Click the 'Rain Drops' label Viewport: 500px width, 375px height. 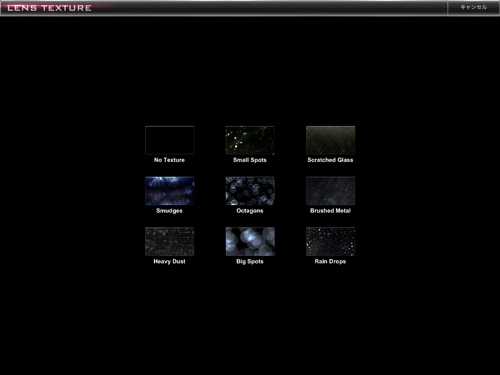tap(330, 261)
